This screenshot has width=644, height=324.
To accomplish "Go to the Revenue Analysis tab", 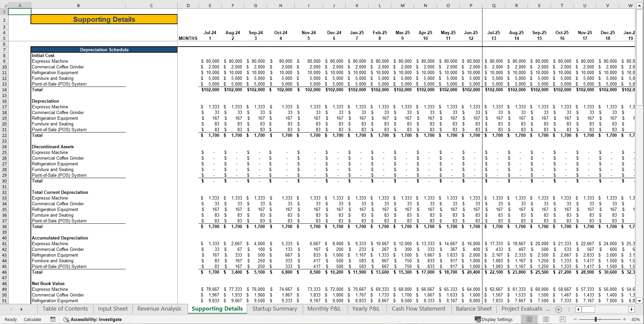I will [159, 309].
